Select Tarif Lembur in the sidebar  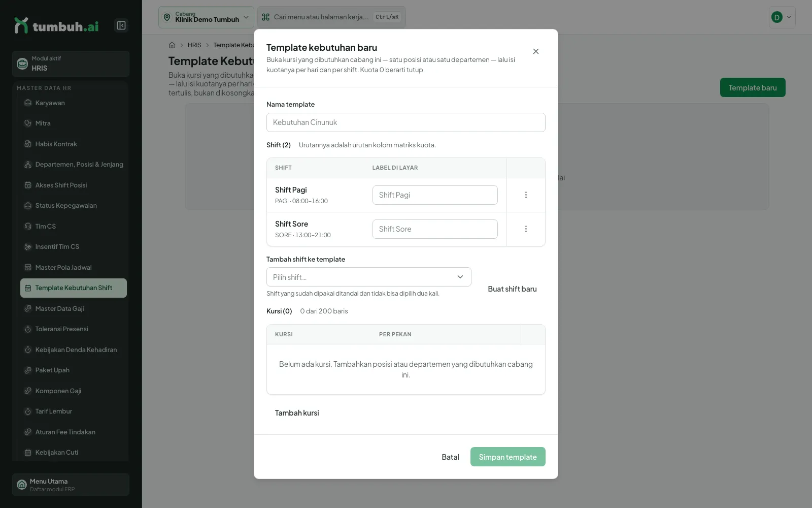point(74,411)
